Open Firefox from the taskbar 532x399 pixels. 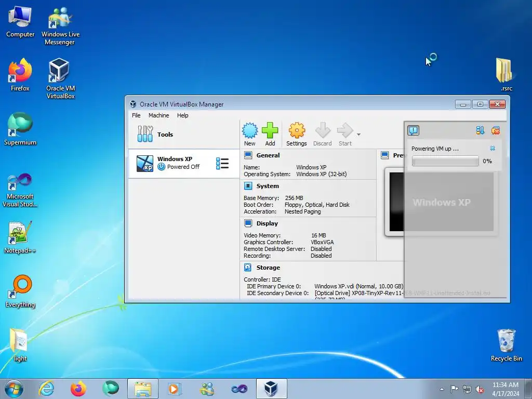(x=78, y=389)
